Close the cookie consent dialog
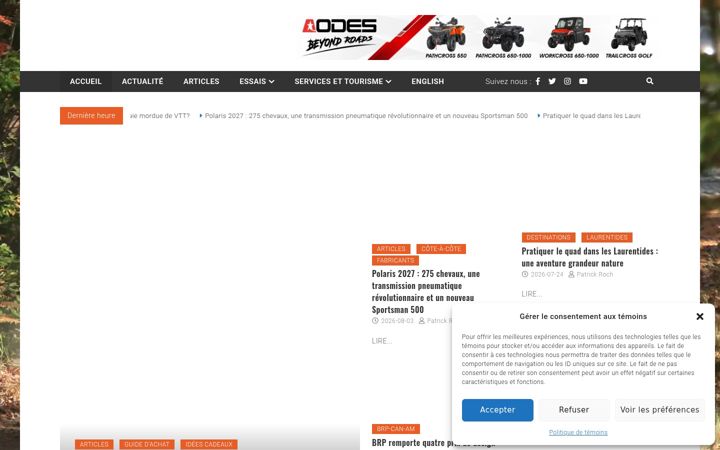720x450 pixels. click(x=700, y=316)
